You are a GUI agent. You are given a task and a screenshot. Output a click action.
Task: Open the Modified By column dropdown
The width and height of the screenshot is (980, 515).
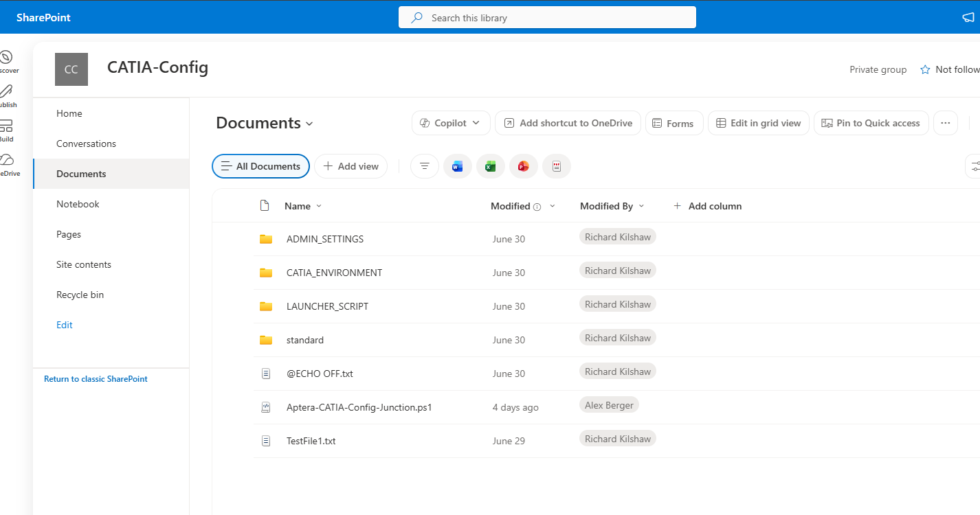642,206
